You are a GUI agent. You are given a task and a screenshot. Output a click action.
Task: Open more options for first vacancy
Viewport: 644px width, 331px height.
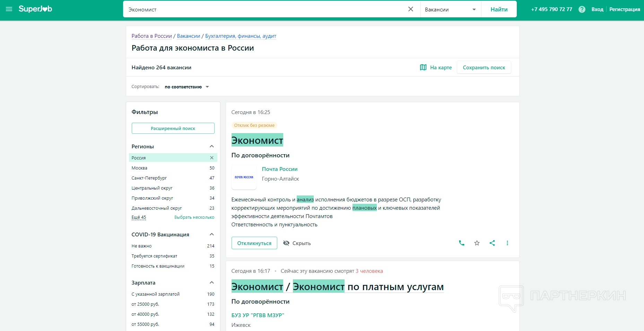point(507,243)
